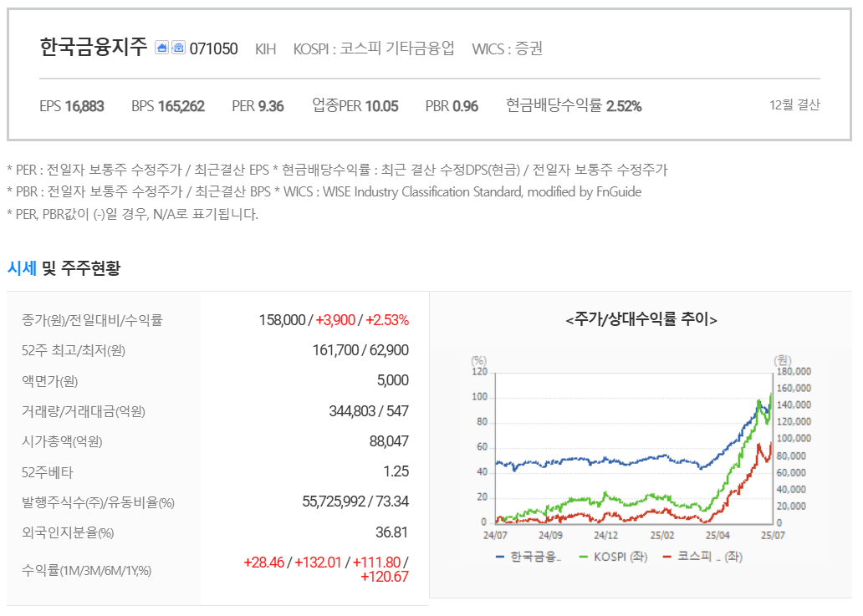Screen dimensions: 863x616
Task: Click the 액면가 value 5,000
Action: pyautogui.click(x=393, y=380)
